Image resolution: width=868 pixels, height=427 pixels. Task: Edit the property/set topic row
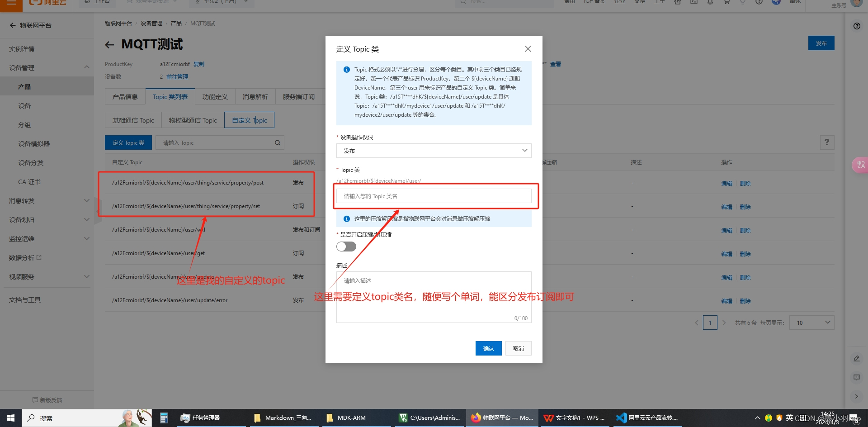pyautogui.click(x=726, y=207)
